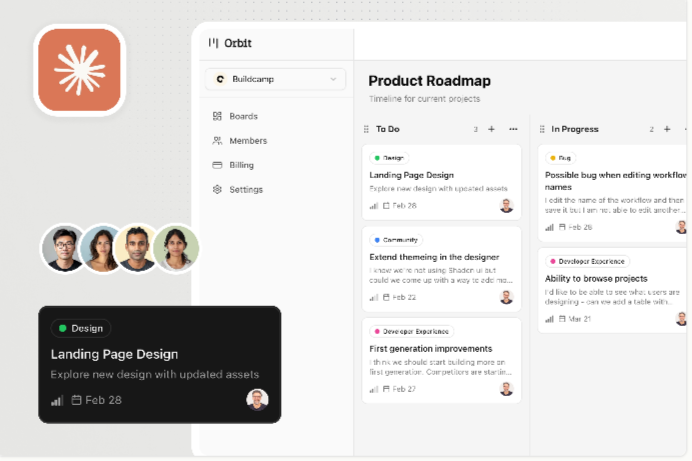Screen dimensions: 692x461
Task: Open the To Do column options menu
Action: pyautogui.click(x=513, y=129)
